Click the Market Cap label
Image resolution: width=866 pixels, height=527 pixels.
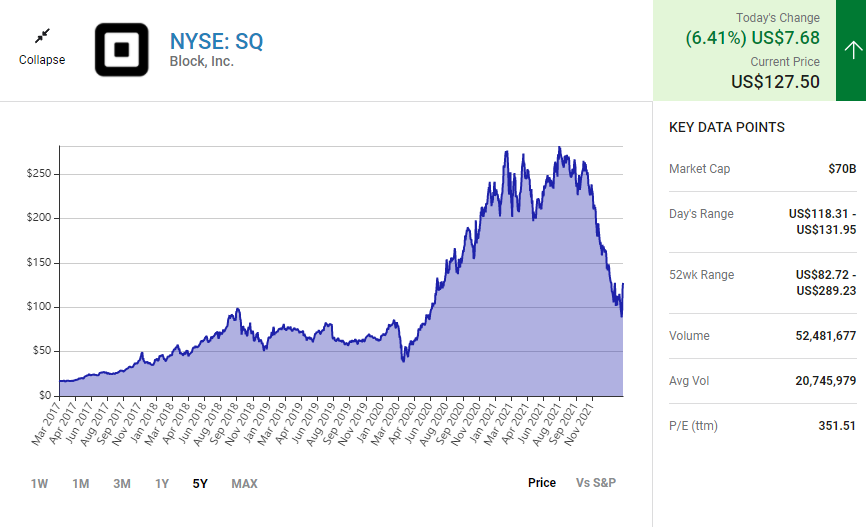point(699,169)
